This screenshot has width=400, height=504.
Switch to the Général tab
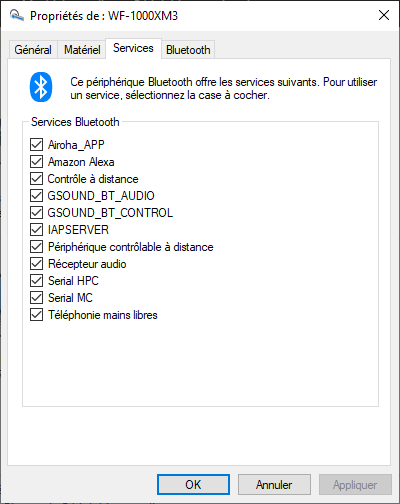[33, 50]
